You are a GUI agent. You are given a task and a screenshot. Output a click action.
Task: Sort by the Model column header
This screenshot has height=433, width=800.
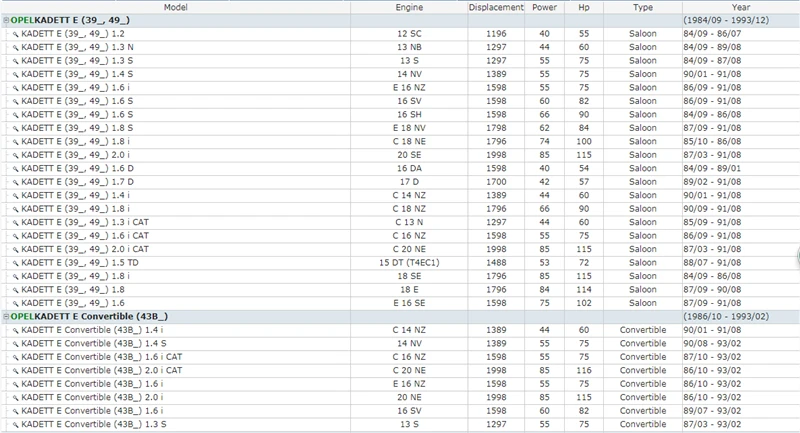tap(176, 7)
